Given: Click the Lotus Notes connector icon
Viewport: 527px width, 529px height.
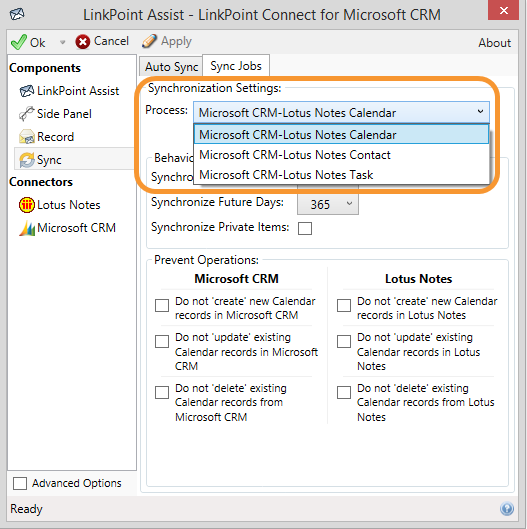Looking at the screenshot, I should pos(27,205).
